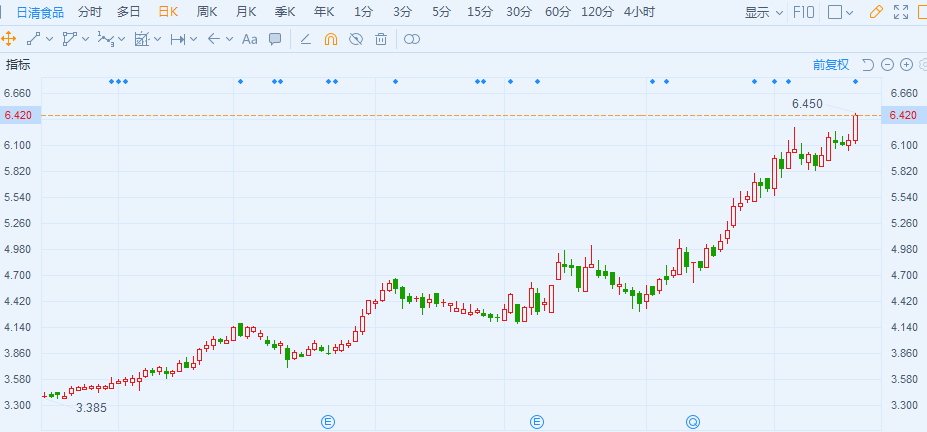Screen dimensions: 927x432
Task: Select the angle line tool
Action: pos(306,39)
